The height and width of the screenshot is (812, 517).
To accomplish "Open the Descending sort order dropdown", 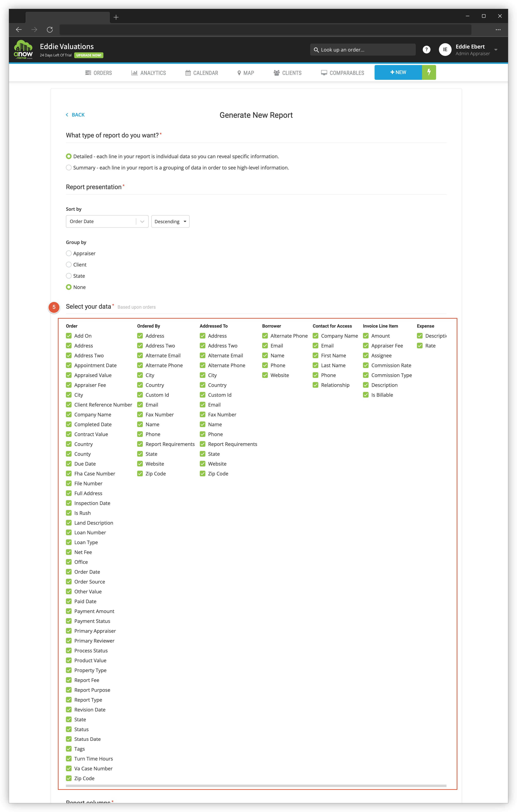I will (x=170, y=221).
